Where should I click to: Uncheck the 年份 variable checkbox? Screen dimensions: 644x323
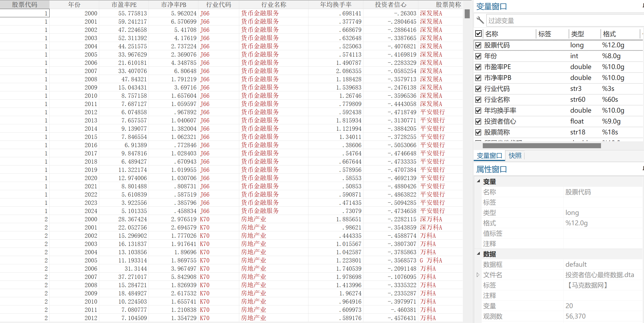(x=478, y=56)
